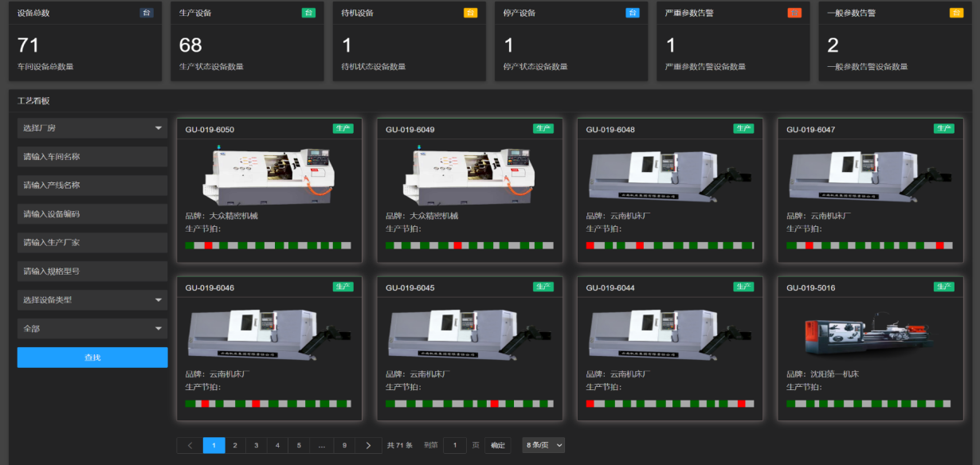Go to next page using right arrow

pyautogui.click(x=367, y=445)
